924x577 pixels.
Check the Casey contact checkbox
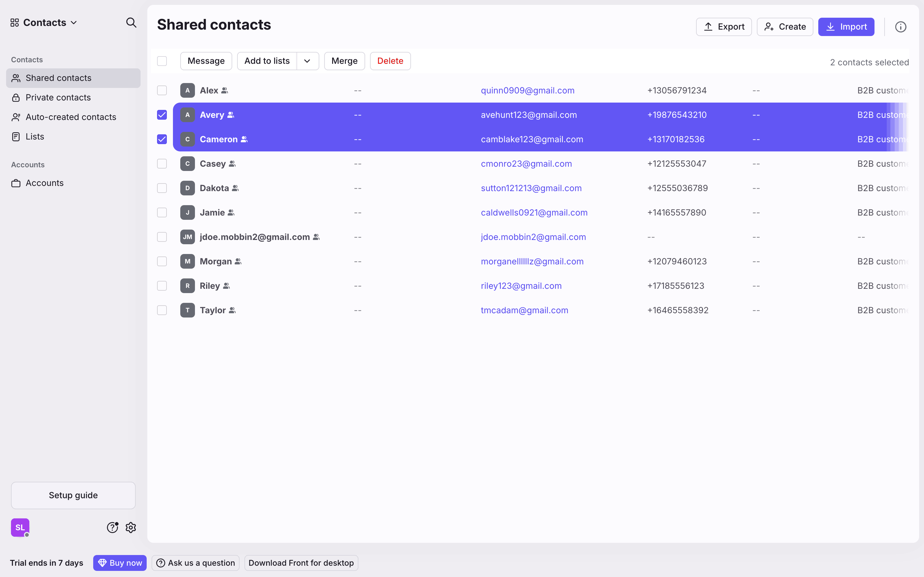click(x=162, y=164)
